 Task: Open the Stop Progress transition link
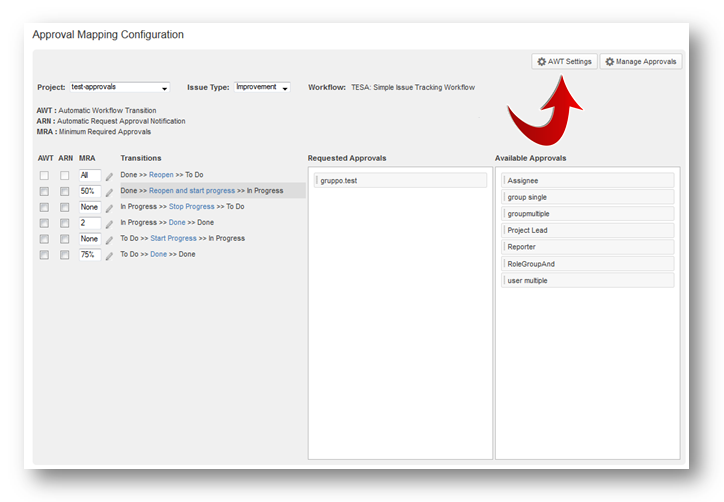[191, 206]
